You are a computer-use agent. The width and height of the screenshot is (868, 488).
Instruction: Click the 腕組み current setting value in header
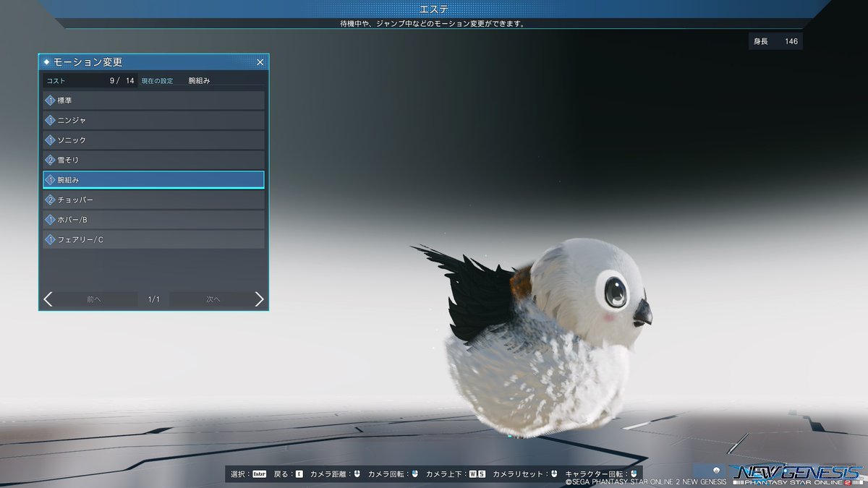tap(199, 81)
